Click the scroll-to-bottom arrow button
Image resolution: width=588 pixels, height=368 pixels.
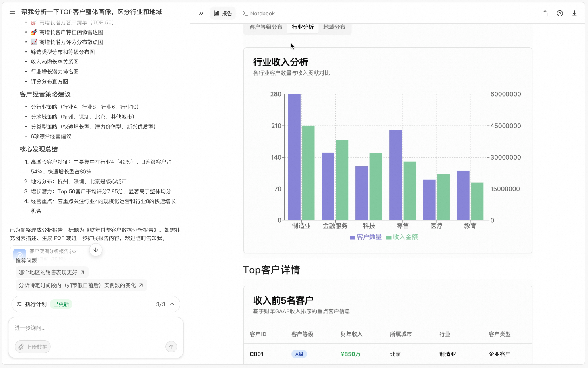click(96, 250)
